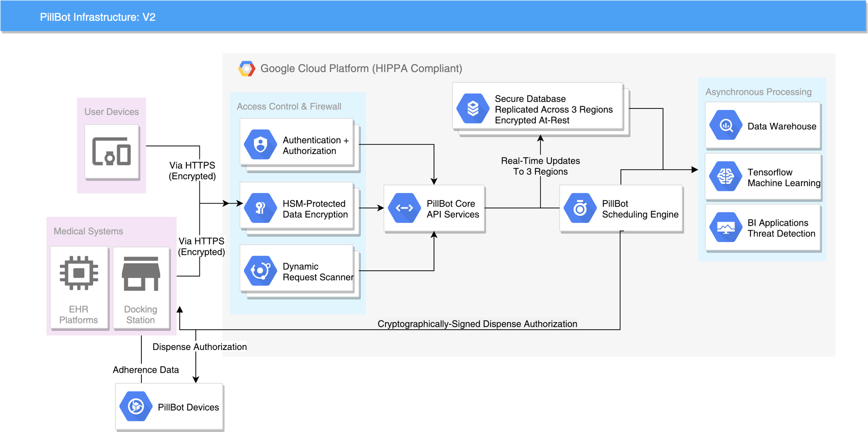Select upper 'Via HTTPS (Encrypted)' label near User Devices
This screenshot has width=868, height=432.
192,171
